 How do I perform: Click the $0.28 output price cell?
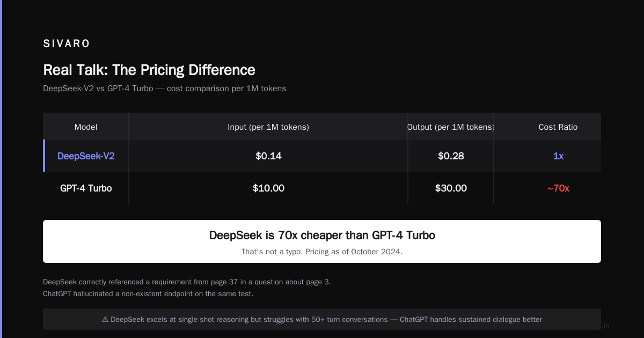(451, 156)
